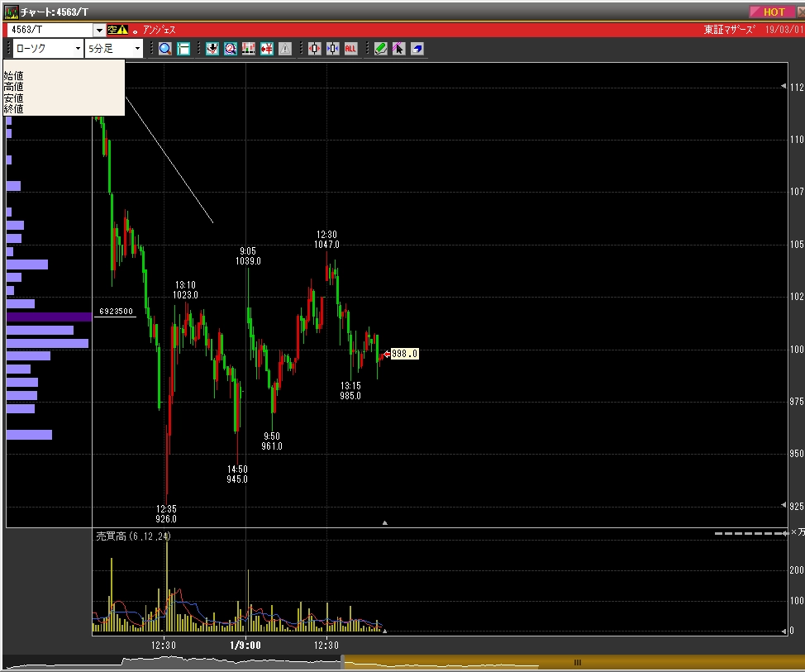The height and width of the screenshot is (672, 805).
Task: Click the 6923500 volume profile label
Action: coord(116,311)
